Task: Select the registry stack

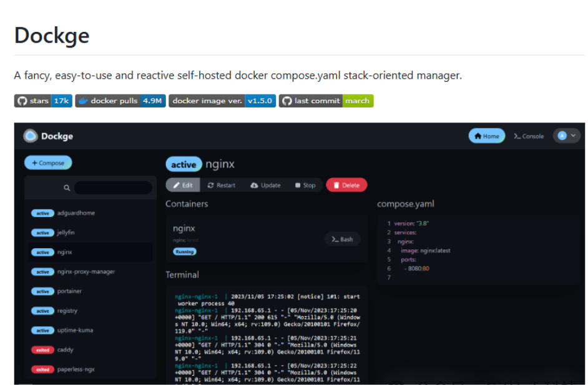Action: [x=91, y=311]
